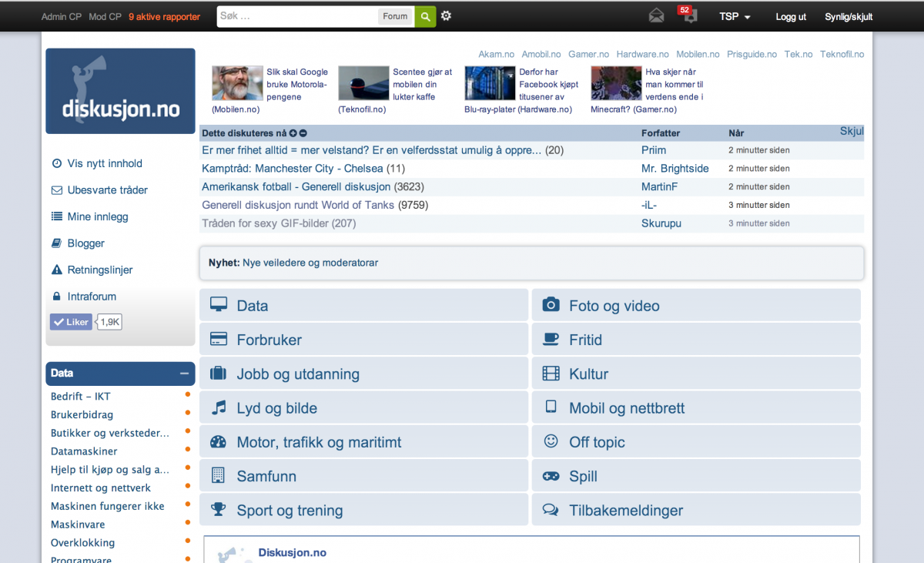The width and height of the screenshot is (924, 563).
Task: Click the film strip icon in Kultur
Action: coord(551,374)
